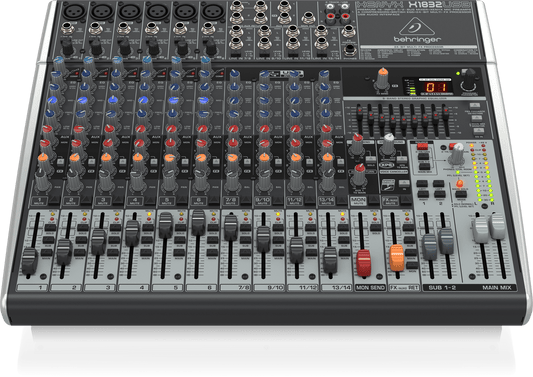Click the channel 1 XLR mic input
The height and width of the screenshot is (377, 533).
74,11
